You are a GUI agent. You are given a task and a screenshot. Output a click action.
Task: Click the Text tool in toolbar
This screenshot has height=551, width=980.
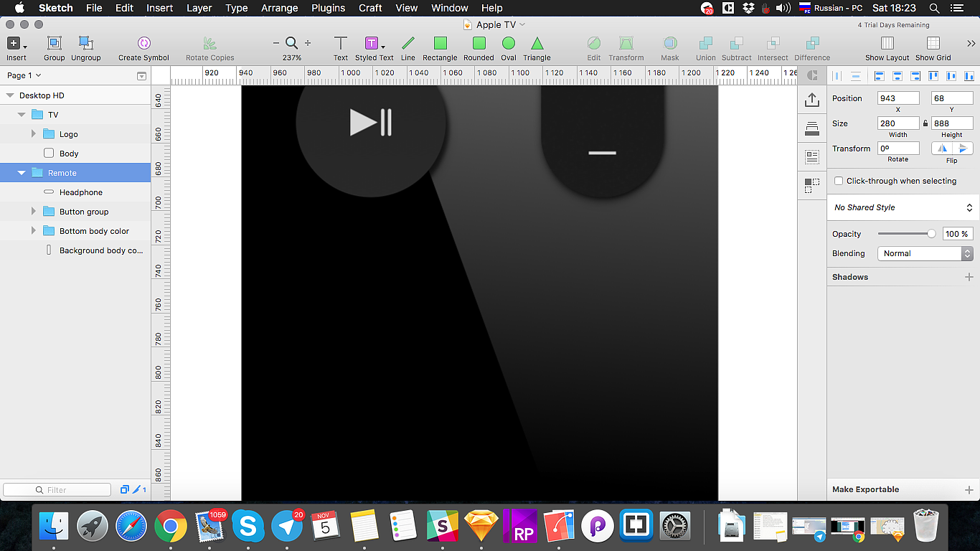click(341, 44)
